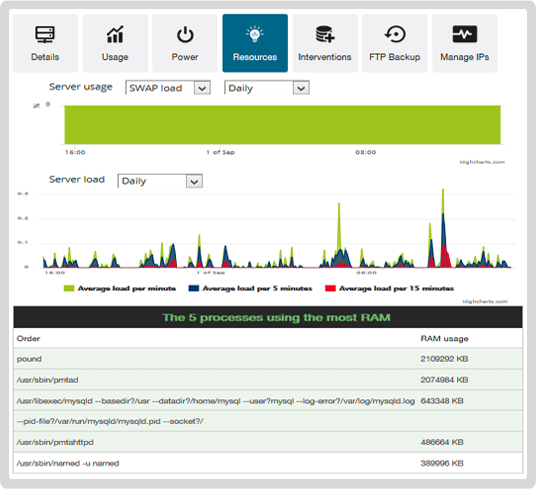Open the Server usage Daily period dropdown
Screen dimensions: 536x489
coord(267,88)
